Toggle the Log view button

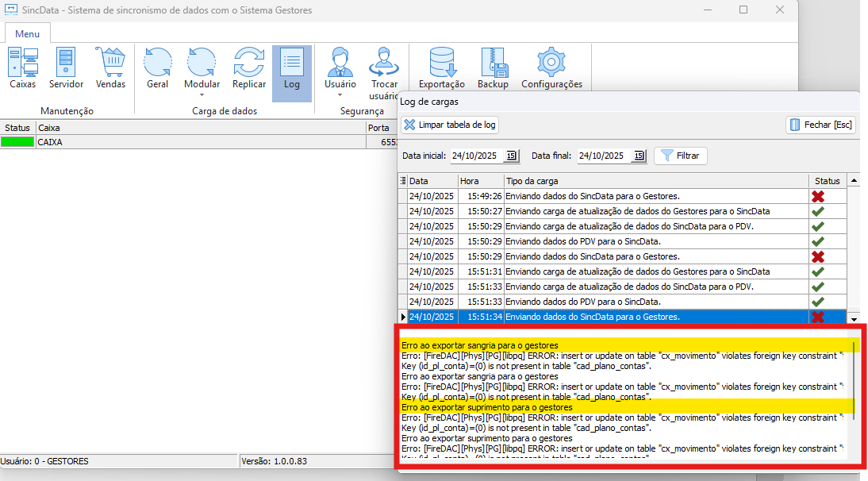tap(291, 72)
